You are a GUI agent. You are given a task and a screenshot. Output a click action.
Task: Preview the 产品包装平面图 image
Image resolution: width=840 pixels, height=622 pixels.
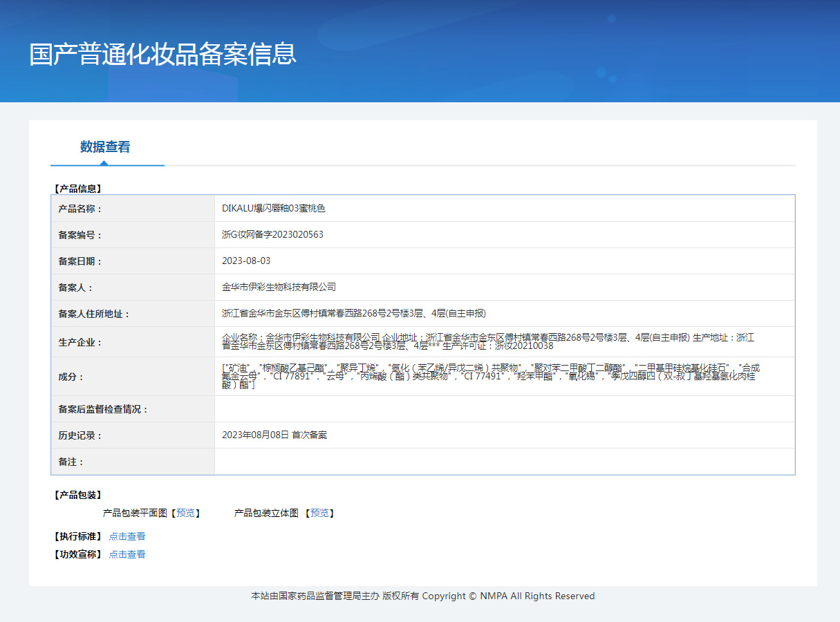click(x=185, y=513)
